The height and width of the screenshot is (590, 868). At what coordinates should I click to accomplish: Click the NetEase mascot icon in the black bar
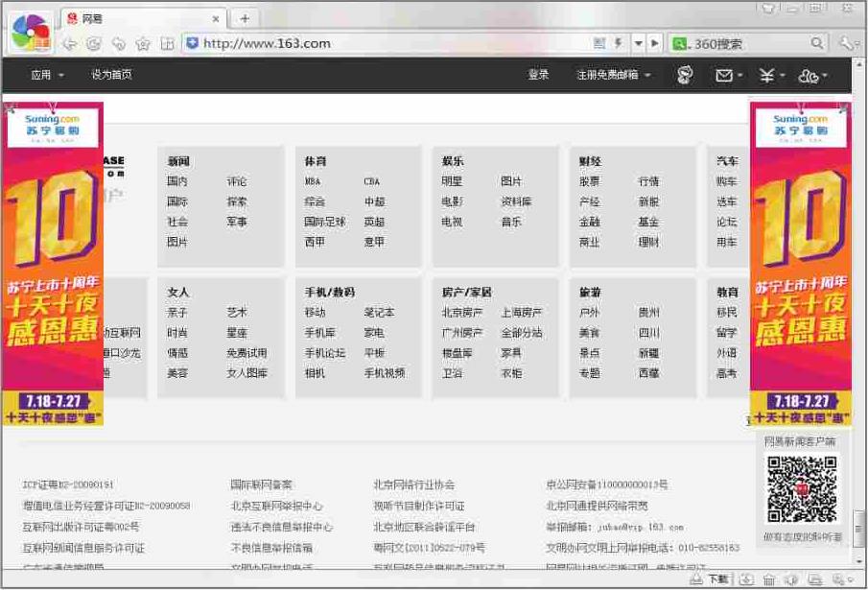point(685,75)
